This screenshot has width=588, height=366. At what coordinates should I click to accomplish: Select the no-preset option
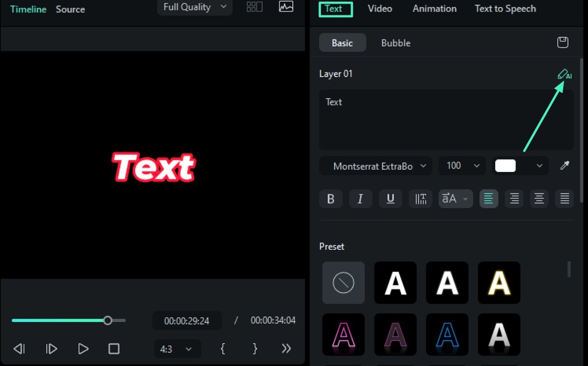[x=343, y=283]
